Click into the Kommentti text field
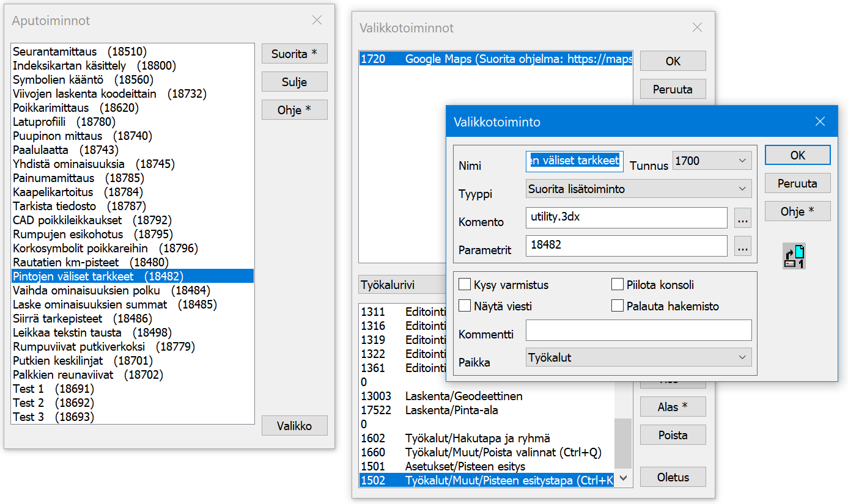 point(638,331)
